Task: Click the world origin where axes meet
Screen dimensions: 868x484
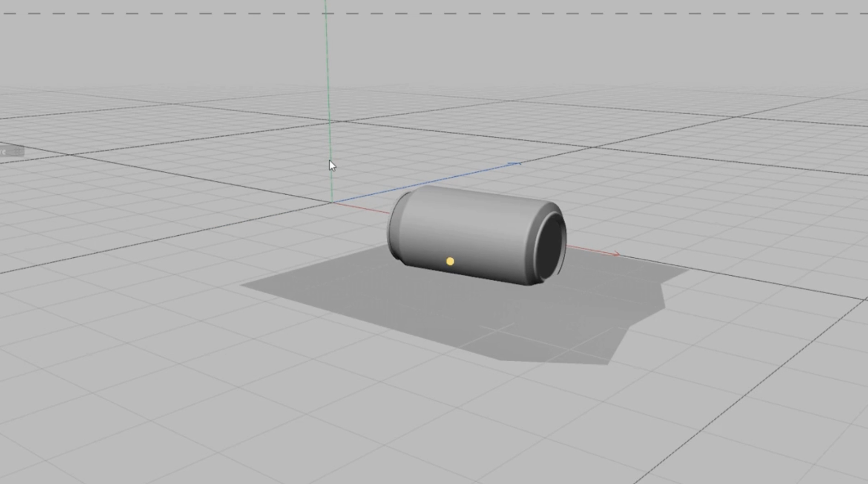Action: coord(332,202)
